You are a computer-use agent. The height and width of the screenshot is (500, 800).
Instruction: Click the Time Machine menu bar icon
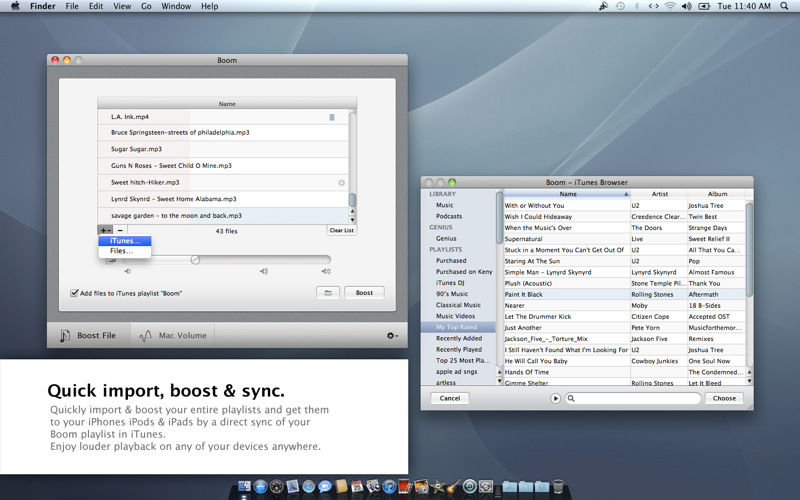pyautogui.click(x=620, y=6)
